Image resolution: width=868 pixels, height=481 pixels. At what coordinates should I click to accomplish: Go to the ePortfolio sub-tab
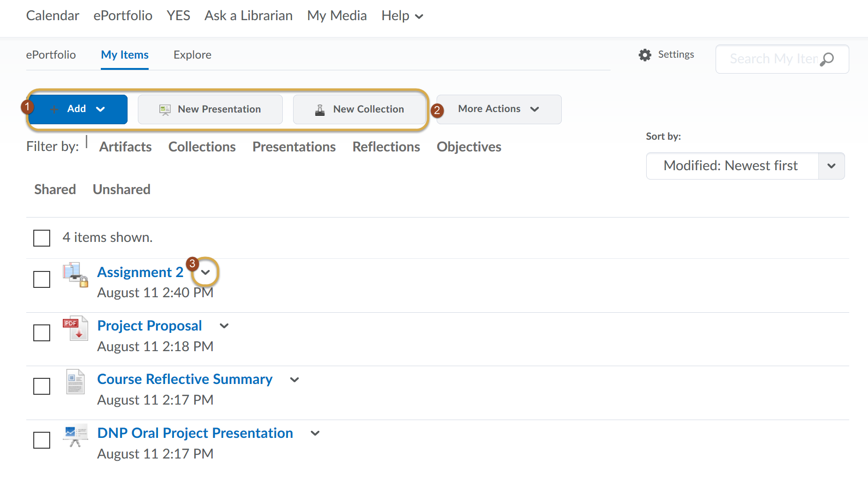(51, 55)
